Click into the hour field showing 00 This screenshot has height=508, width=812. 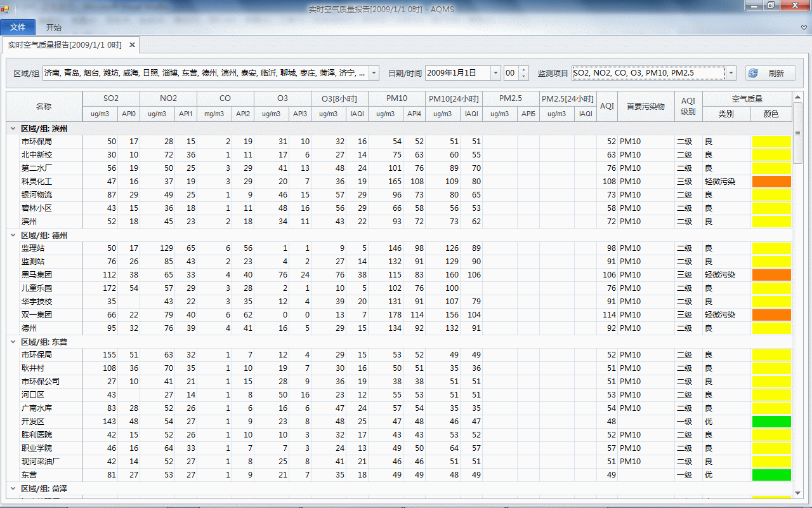click(511, 73)
